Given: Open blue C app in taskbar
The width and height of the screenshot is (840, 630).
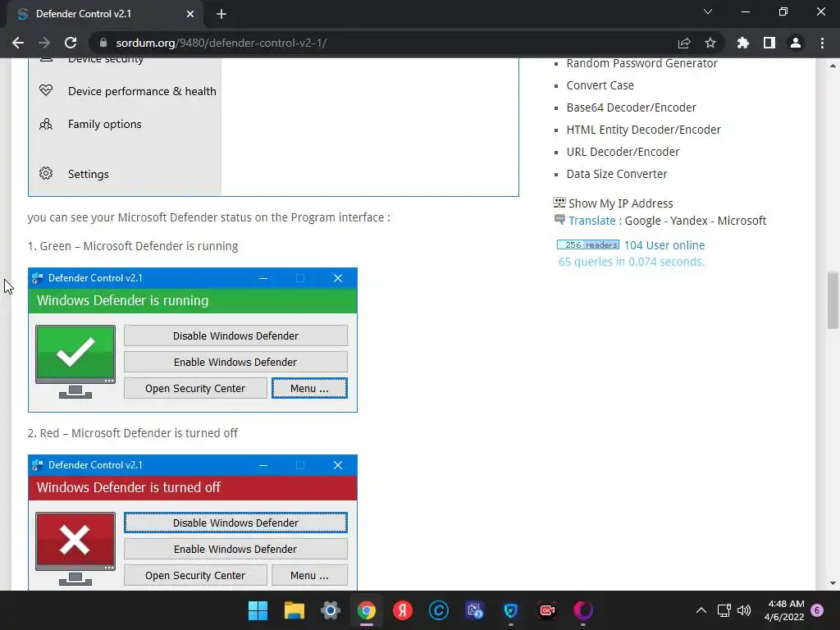Looking at the screenshot, I should point(439,610).
